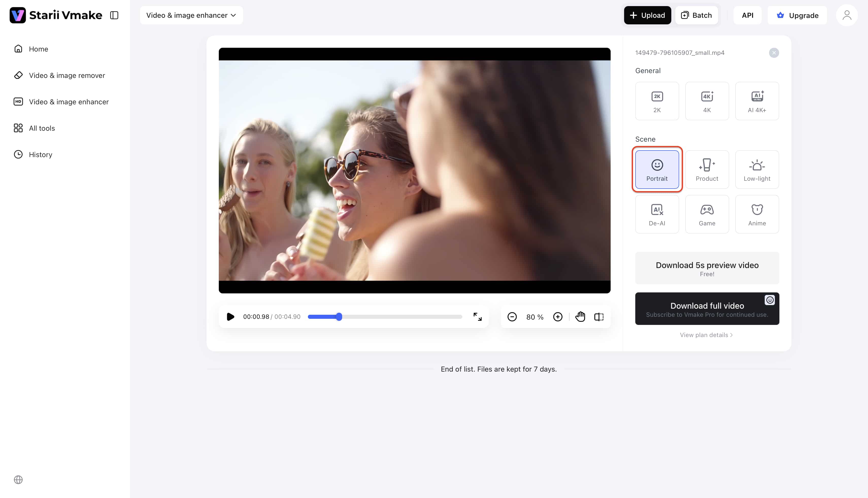Toggle the before/after compare view icon
Image resolution: width=868 pixels, height=498 pixels.
coord(599,317)
